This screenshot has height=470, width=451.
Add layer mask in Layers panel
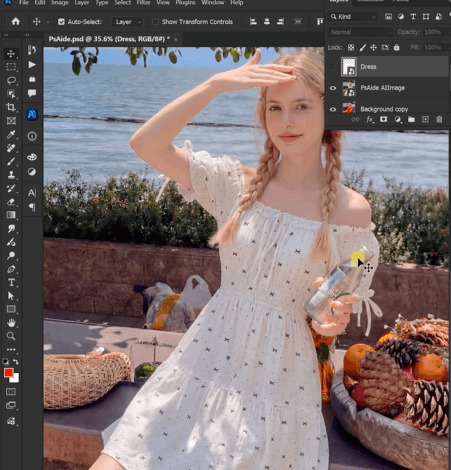384,119
